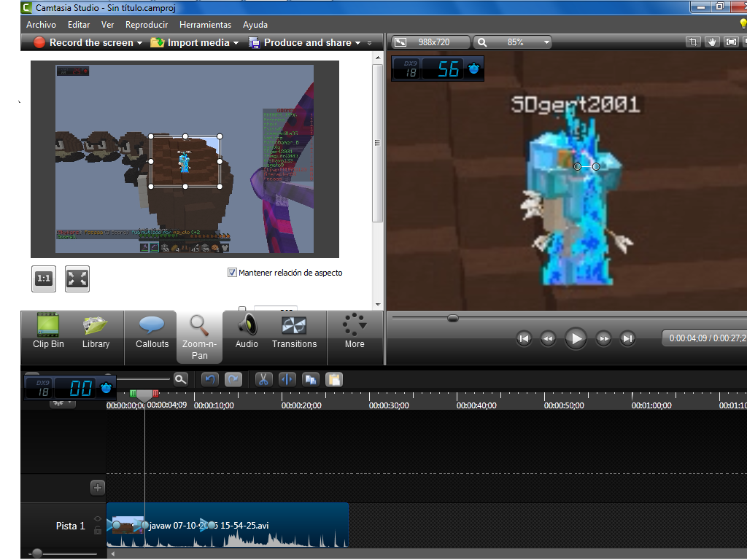Click the timeline playhead marker
Screen dimensions: 747x560
144,394
